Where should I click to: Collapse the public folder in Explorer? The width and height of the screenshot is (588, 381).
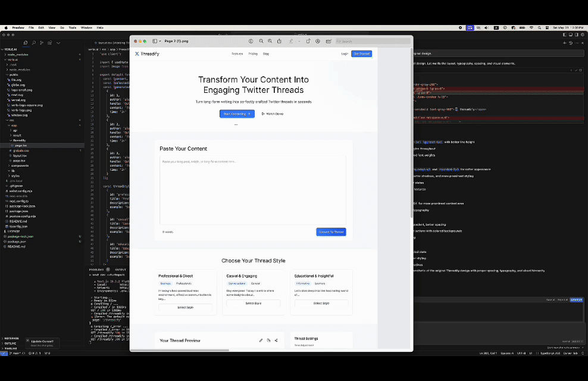pos(14,74)
